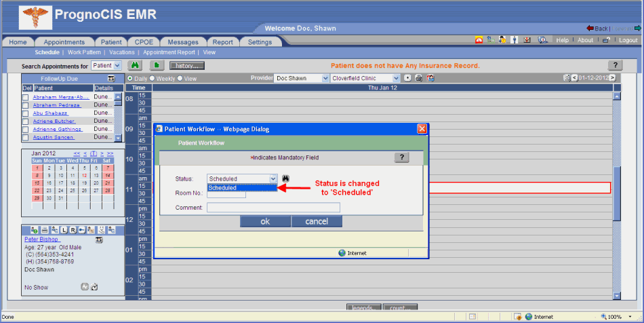
Task: Click the print schedule icon next to clinic
Action: tap(418, 78)
